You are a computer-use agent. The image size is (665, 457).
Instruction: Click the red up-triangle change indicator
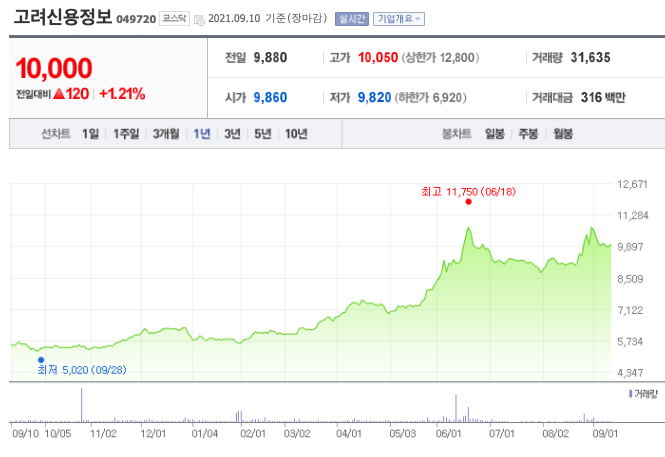tap(59, 94)
